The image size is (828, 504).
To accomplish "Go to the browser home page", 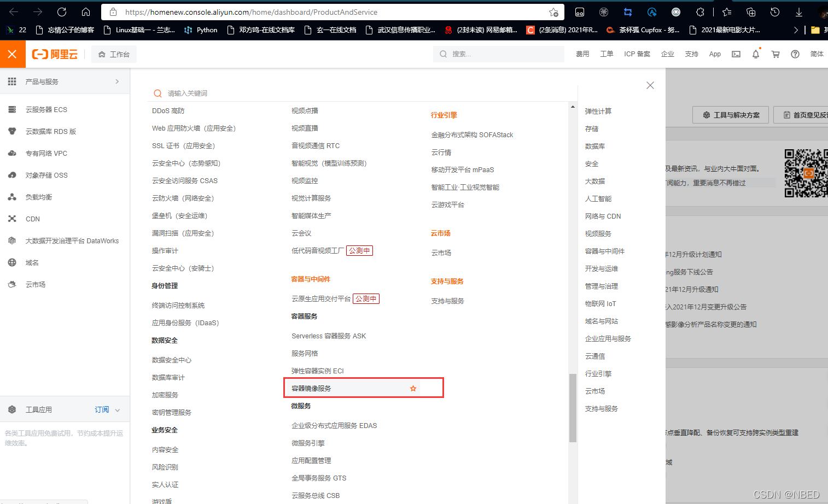I will [86, 12].
